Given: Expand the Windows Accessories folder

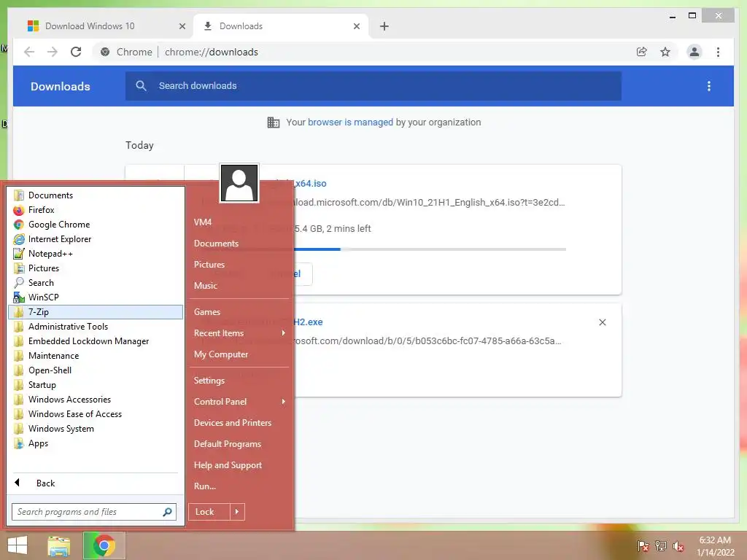Looking at the screenshot, I should 96,400.
